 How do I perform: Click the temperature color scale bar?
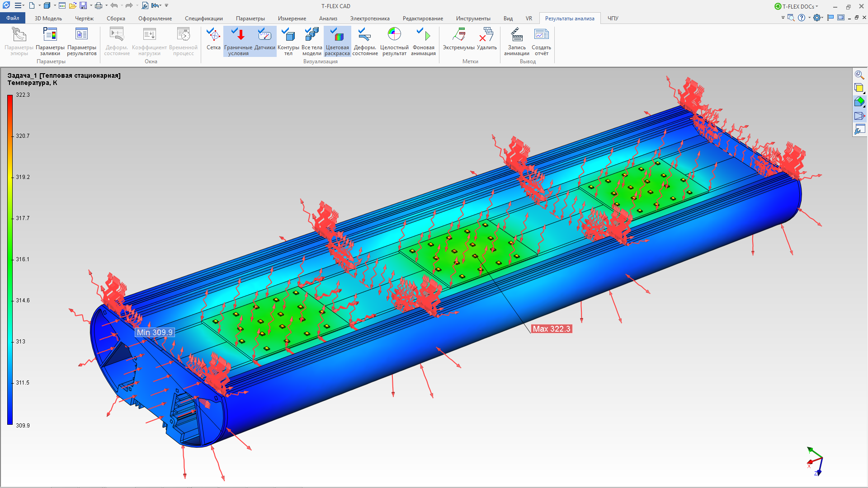pos(10,260)
